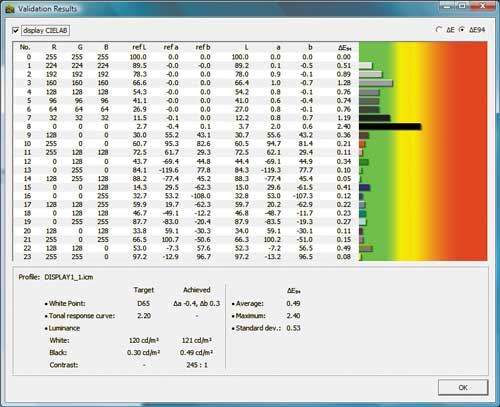Click the ref b column header
Screen dimensions: 500x407
(203, 47)
